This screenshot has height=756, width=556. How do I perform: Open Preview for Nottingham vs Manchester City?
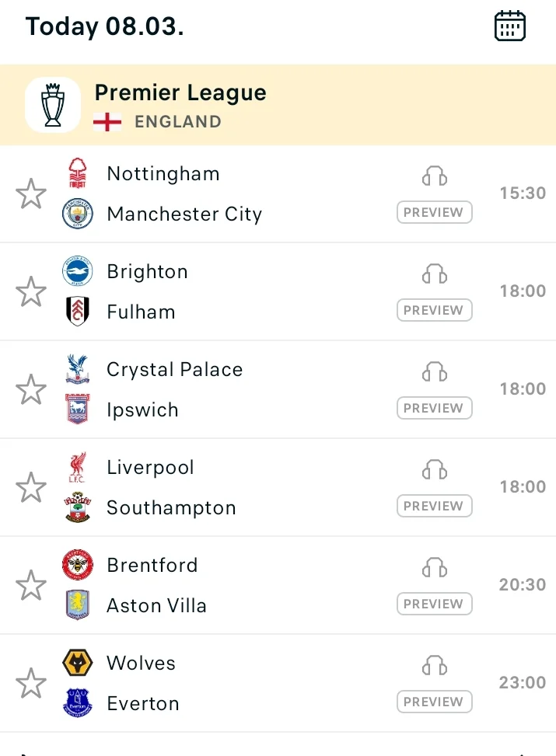tap(435, 212)
